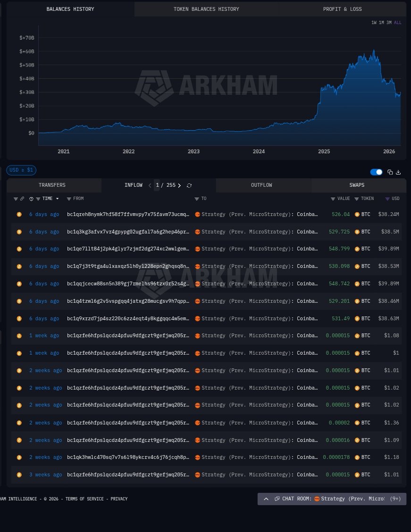411x532 pixels.
Task: Select the 1W chart time range
Action: coord(374,23)
